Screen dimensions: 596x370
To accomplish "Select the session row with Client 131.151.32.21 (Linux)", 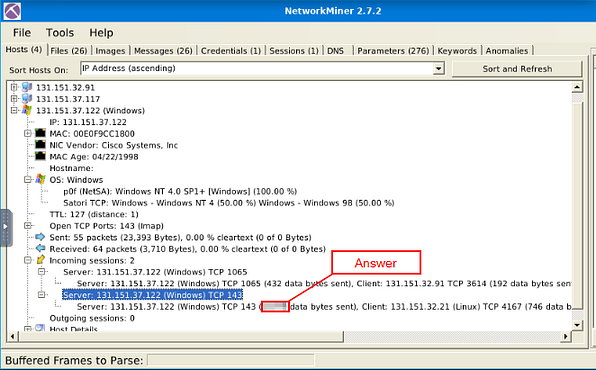I will coord(323,306).
